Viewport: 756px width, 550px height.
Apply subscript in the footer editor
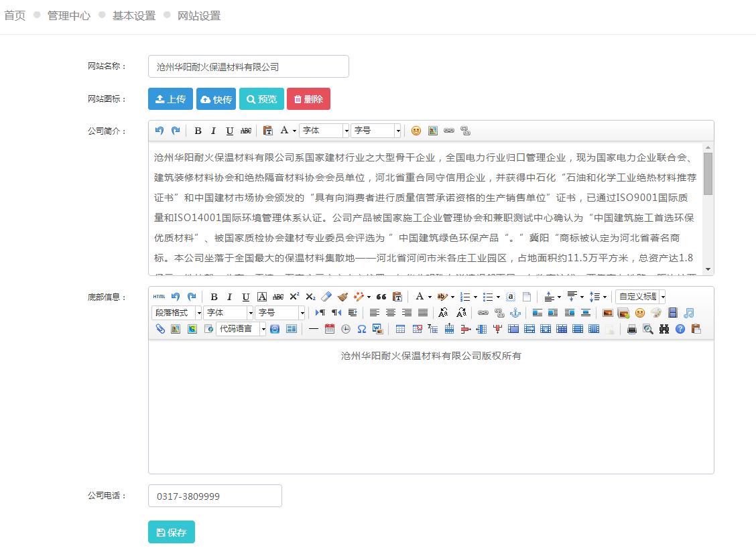[310, 297]
